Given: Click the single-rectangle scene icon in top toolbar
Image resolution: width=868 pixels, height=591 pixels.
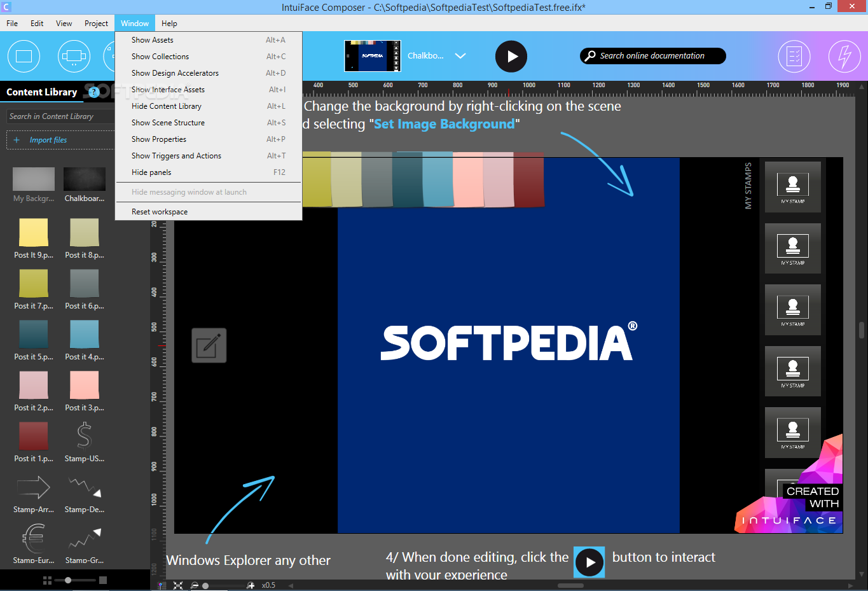Looking at the screenshot, I should click(24, 56).
